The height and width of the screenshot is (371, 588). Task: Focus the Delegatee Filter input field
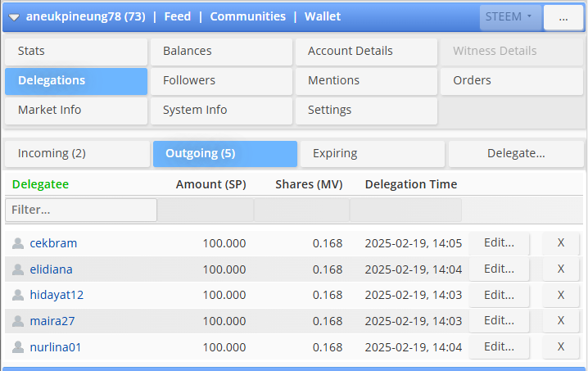coord(81,210)
